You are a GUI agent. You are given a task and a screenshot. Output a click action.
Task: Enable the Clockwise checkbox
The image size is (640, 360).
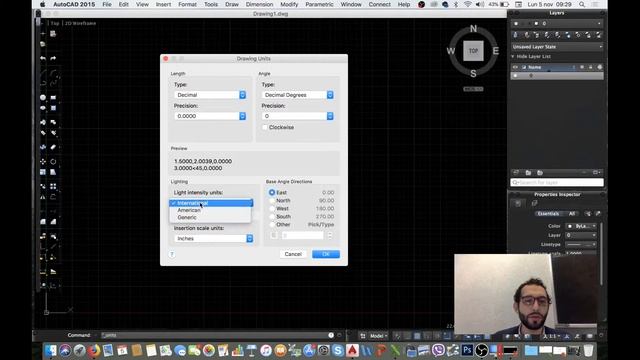pos(264,127)
